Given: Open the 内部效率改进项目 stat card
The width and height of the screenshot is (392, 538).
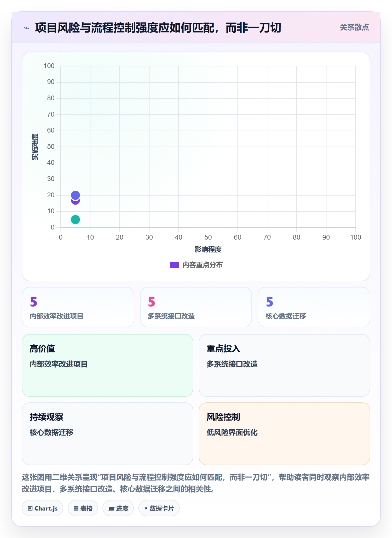Looking at the screenshot, I should tap(78, 307).
